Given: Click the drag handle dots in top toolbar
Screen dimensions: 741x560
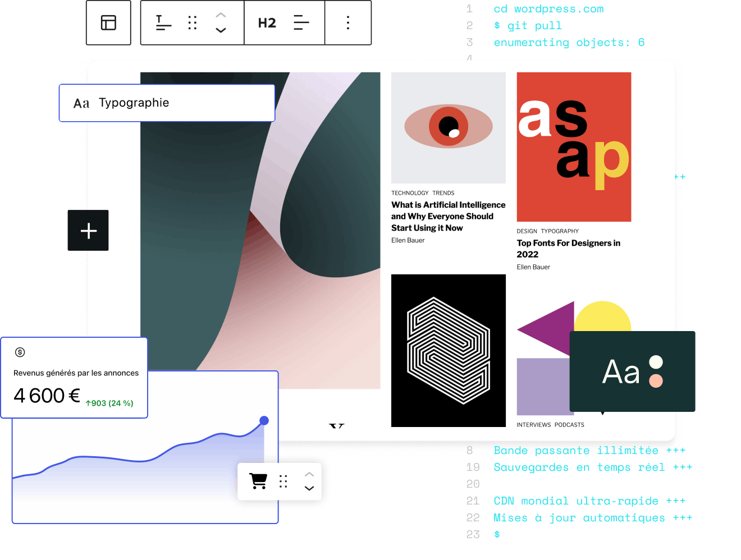Looking at the screenshot, I should point(193,23).
